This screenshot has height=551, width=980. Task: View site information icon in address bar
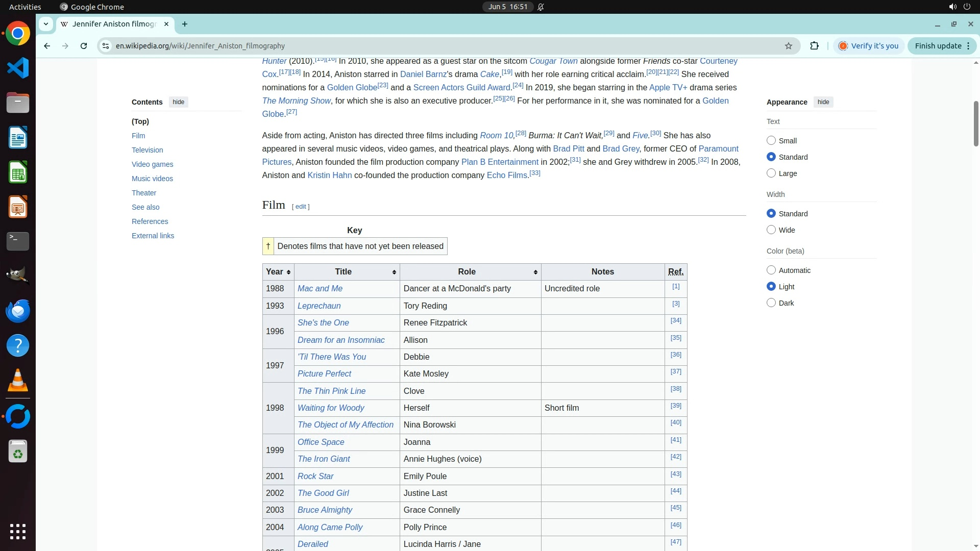coord(106,46)
